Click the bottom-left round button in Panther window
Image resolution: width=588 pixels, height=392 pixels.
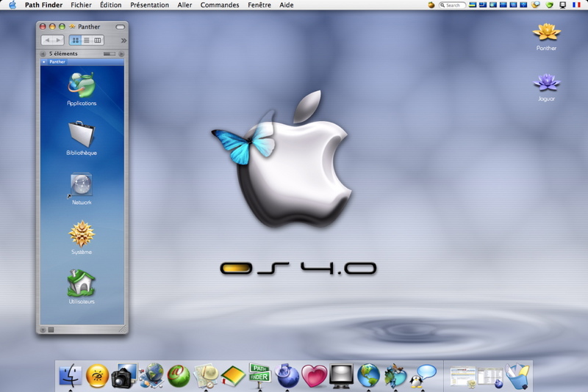43,330
